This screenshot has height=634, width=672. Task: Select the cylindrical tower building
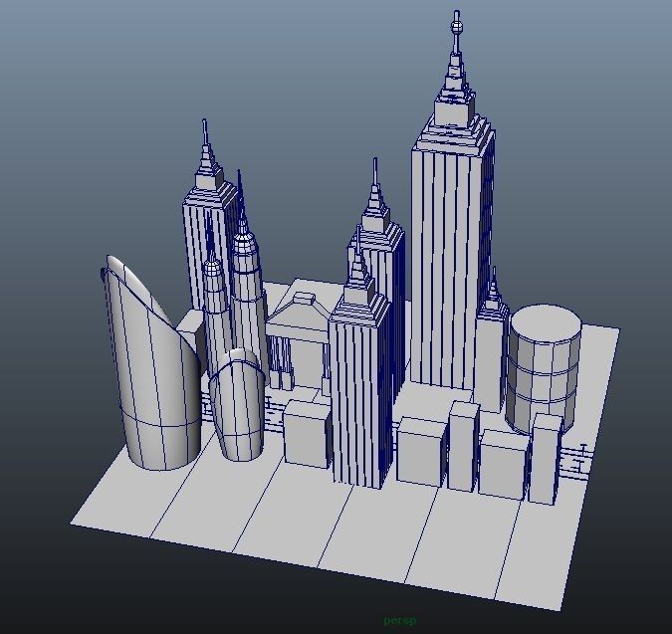tap(544, 369)
